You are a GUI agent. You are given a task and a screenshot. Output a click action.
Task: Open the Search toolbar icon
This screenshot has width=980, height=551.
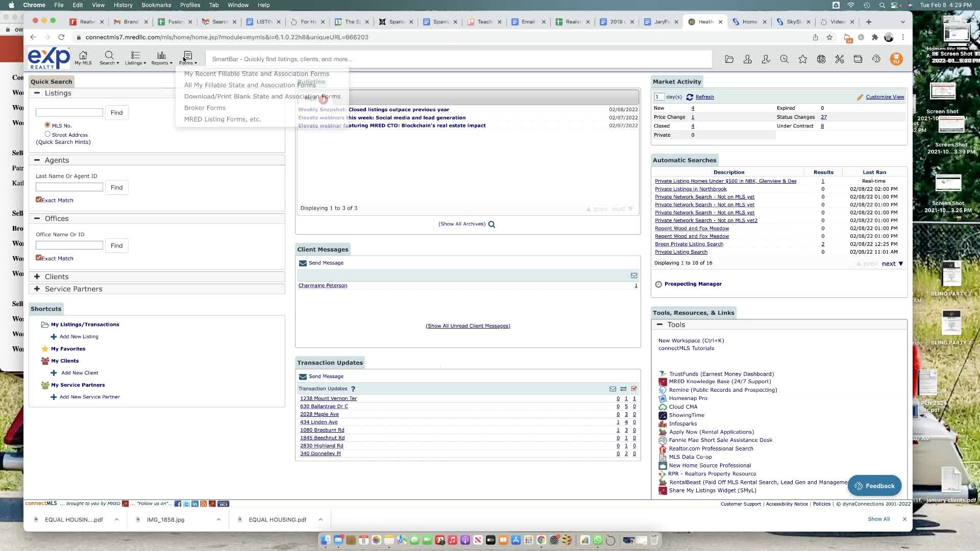109,58
